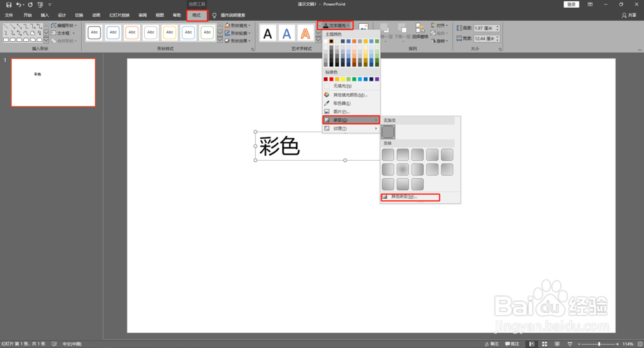Click the 彩色 text box
This screenshot has width=644, height=348.
(279, 146)
